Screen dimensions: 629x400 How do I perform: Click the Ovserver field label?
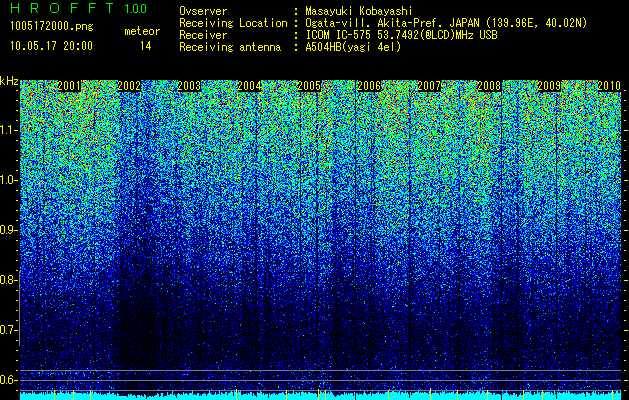(x=203, y=11)
